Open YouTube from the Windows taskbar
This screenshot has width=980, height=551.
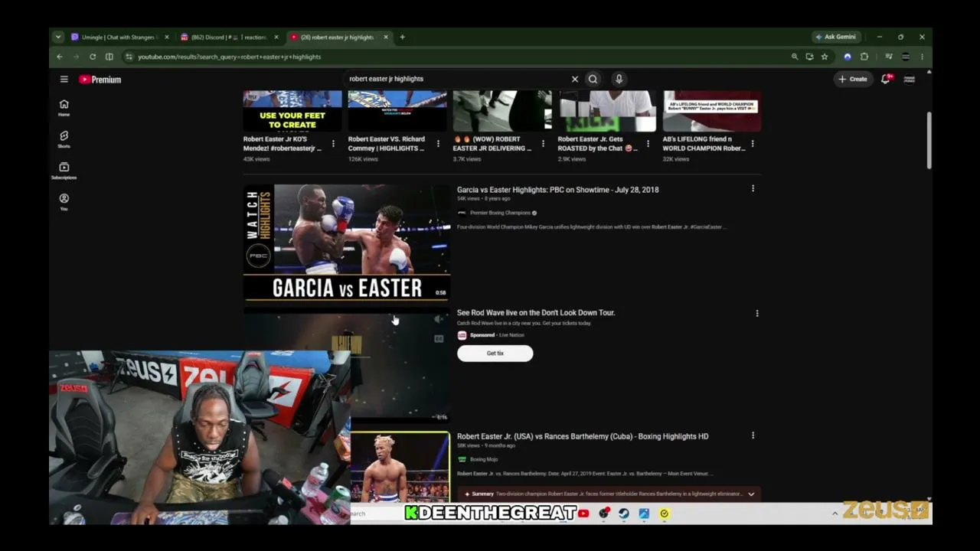(x=583, y=514)
